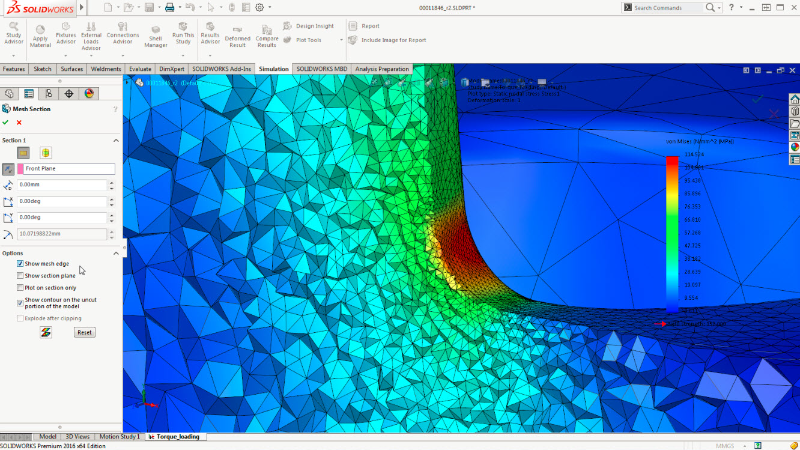Collapse the Options group
This screenshot has height=450, width=800.
click(114, 253)
